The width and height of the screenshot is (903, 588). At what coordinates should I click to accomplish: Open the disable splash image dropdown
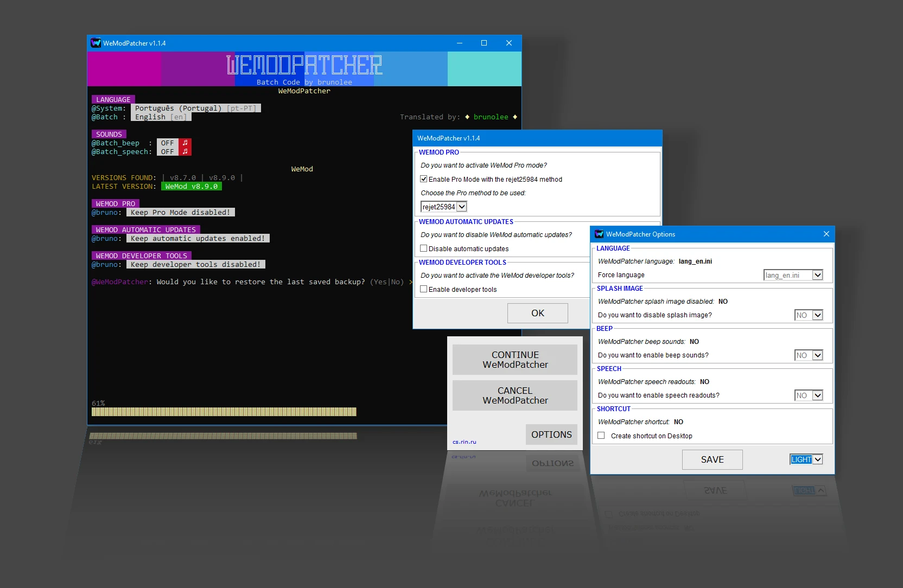[x=817, y=315]
